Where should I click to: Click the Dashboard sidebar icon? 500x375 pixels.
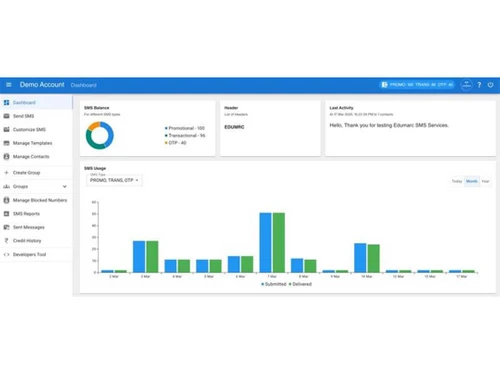pos(6,102)
